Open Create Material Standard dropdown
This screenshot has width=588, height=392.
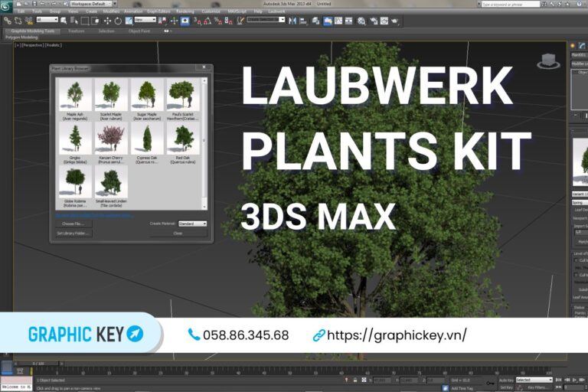pyautogui.click(x=192, y=224)
